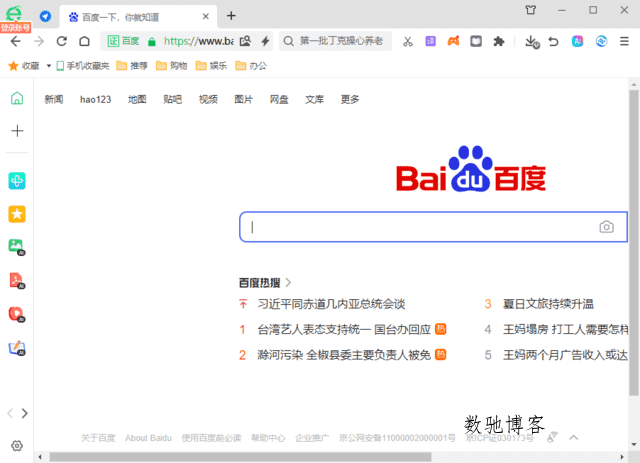Click the 360 browser logo icon
Image resolution: width=640 pixels, height=463 pixels.
point(14,14)
